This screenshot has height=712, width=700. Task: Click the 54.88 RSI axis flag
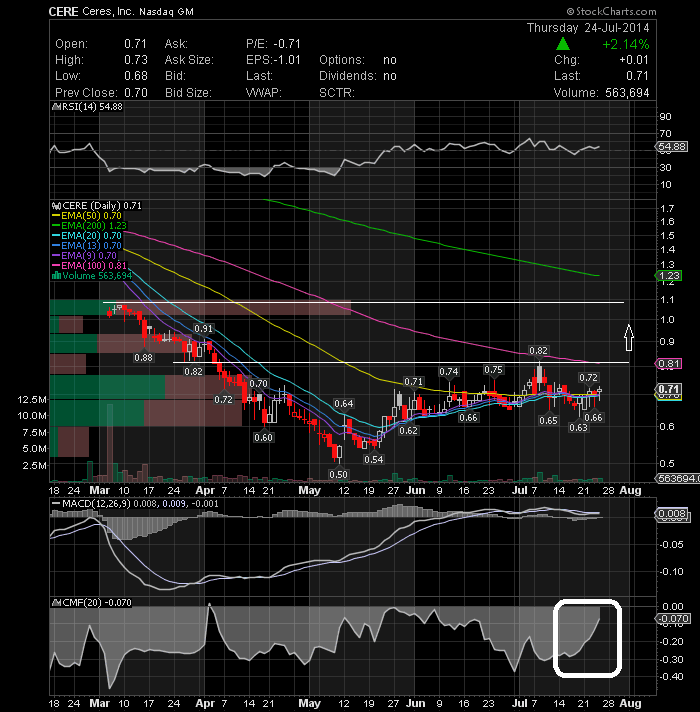(x=671, y=147)
